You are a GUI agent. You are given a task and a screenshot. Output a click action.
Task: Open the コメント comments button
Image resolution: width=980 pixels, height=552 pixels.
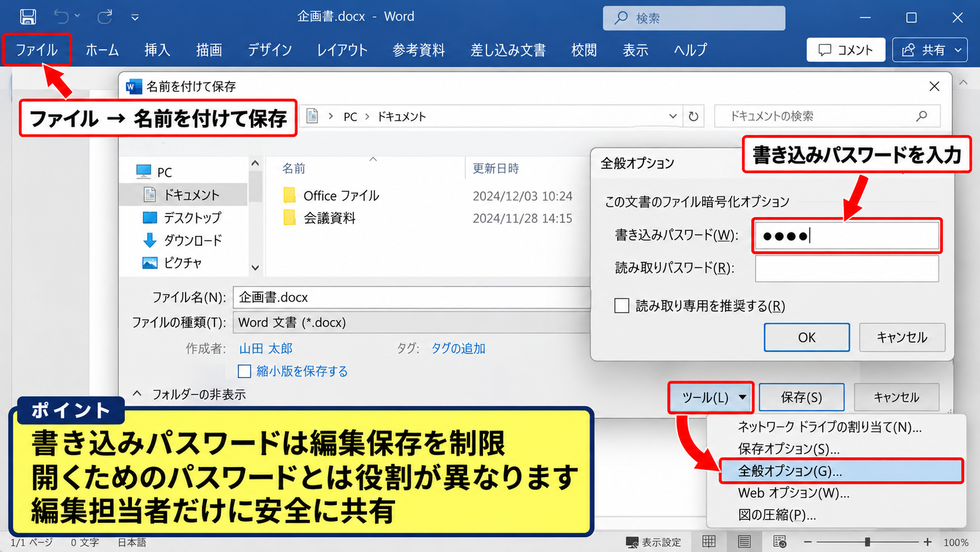tap(845, 50)
